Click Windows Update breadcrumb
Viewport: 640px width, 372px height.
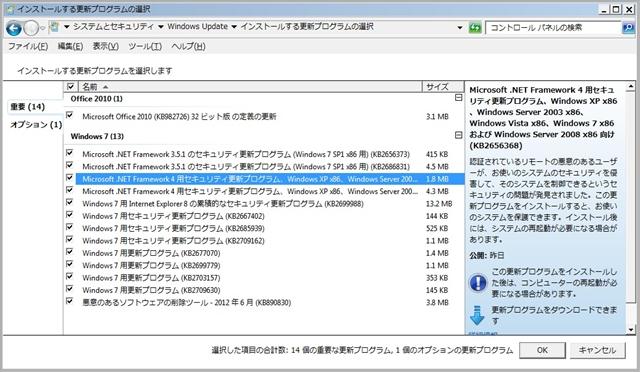point(198,27)
